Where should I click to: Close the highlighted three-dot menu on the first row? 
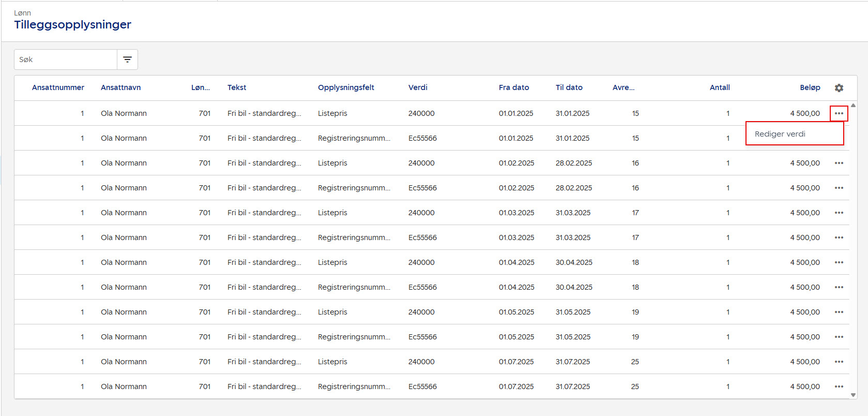tap(839, 113)
